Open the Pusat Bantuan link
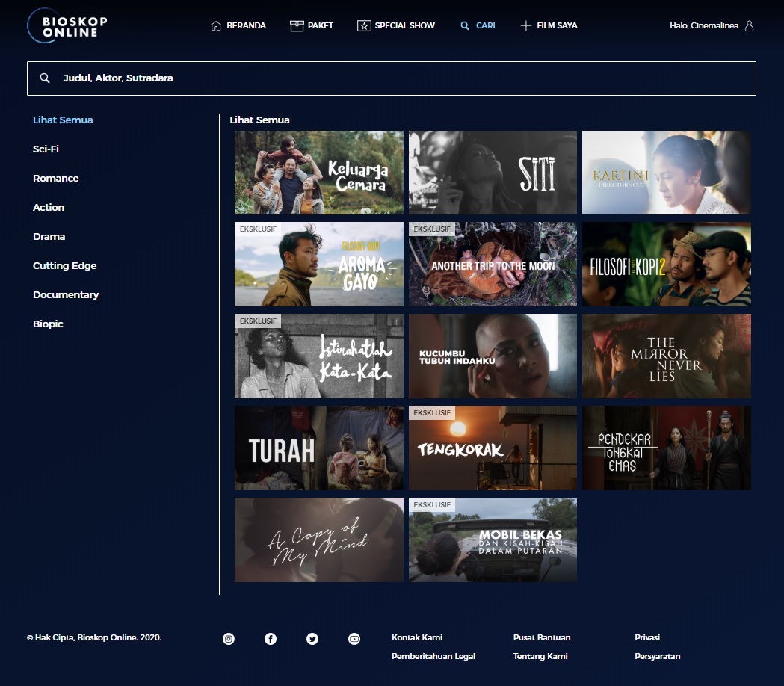This screenshot has height=686, width=784. [x=542, y=637]
